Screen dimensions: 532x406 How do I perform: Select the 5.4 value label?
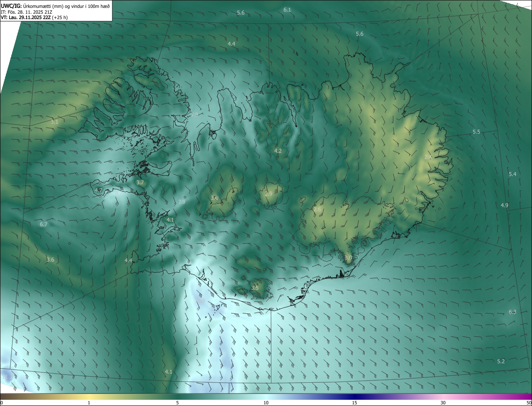tap(512, 174)
